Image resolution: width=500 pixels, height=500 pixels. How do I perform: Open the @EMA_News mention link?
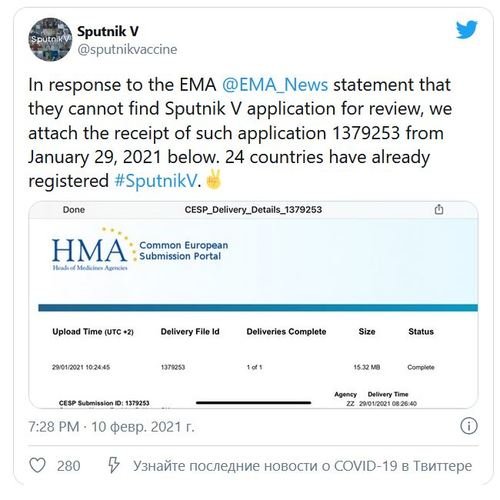tap(275, 85)
